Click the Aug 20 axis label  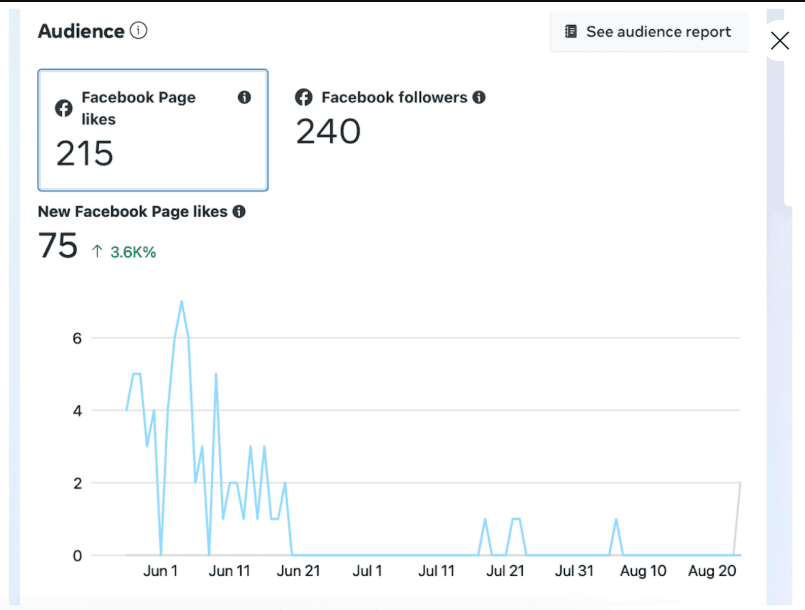[712, 571]
